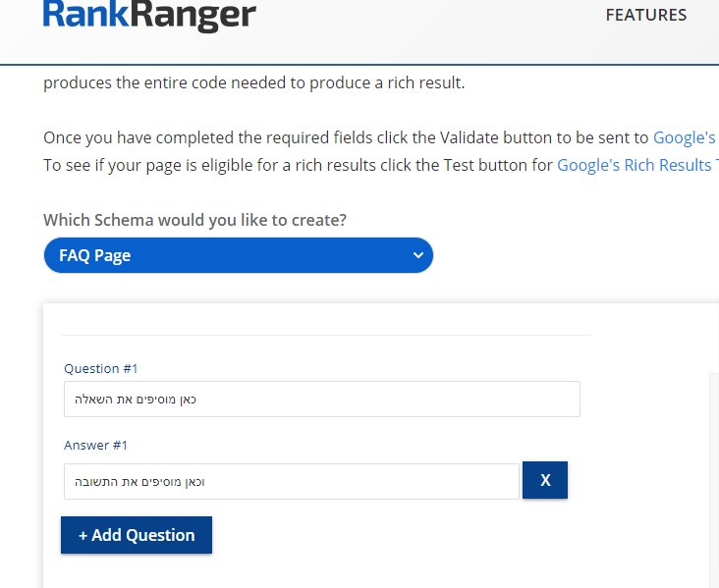This screenshot has width=719, height=588.
Task: Open the Google's Rich Results Test link
Action: [634, 165]
